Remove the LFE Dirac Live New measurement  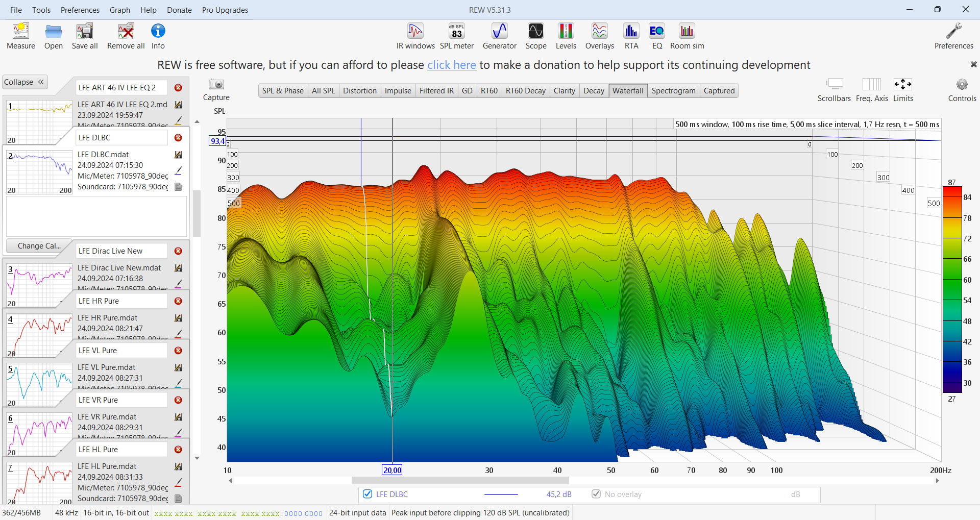coord(178,251)
